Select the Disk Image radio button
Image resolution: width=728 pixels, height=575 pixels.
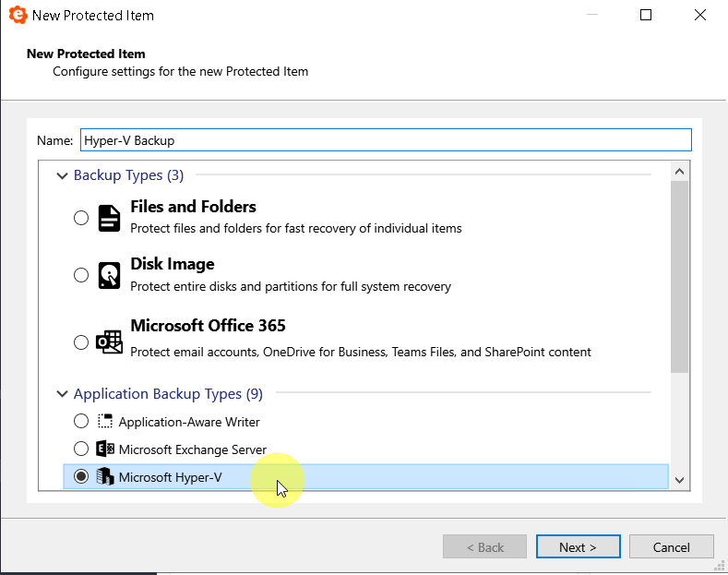[x=81, y=275]
